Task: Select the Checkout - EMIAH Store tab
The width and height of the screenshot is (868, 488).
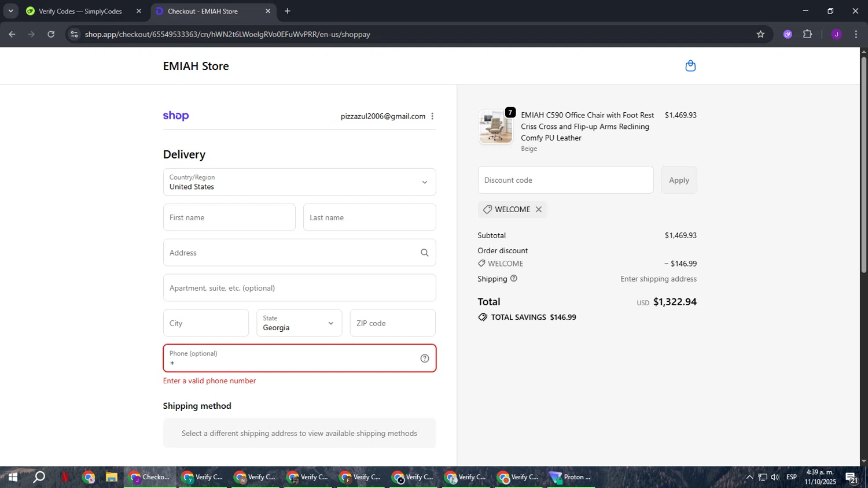Action: coord(213,11)
